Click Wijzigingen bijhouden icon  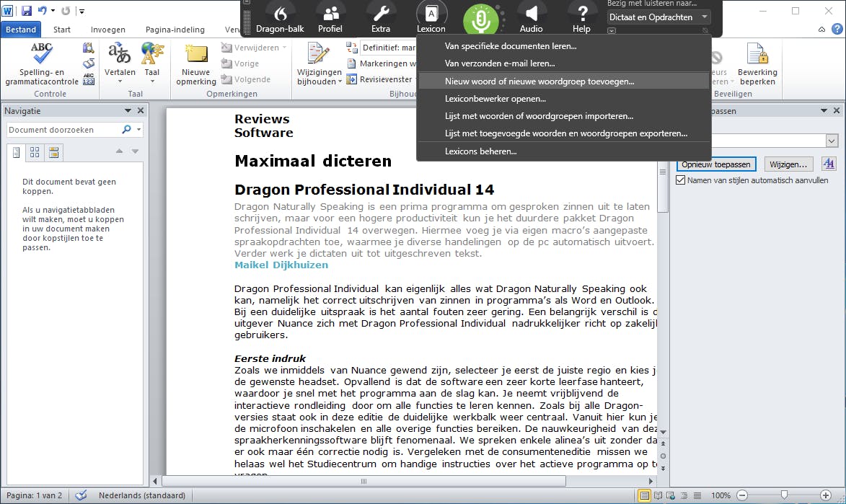[x=318, y=54]
